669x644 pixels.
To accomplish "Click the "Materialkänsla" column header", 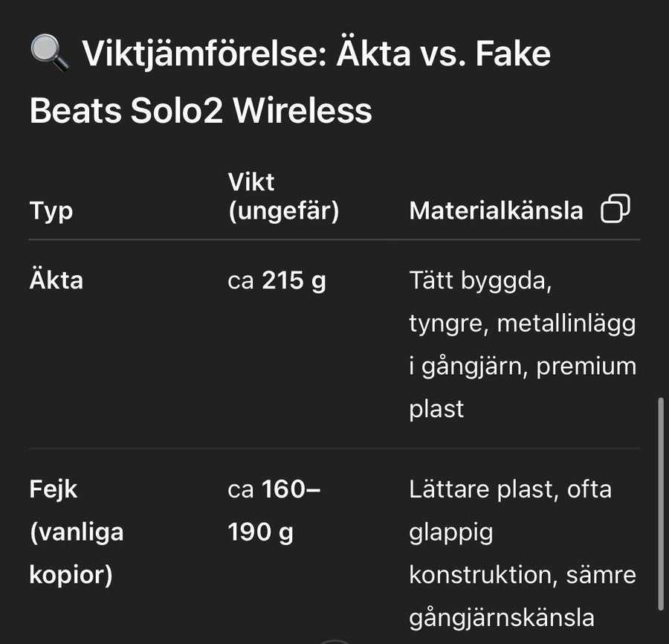I will 496,210.
